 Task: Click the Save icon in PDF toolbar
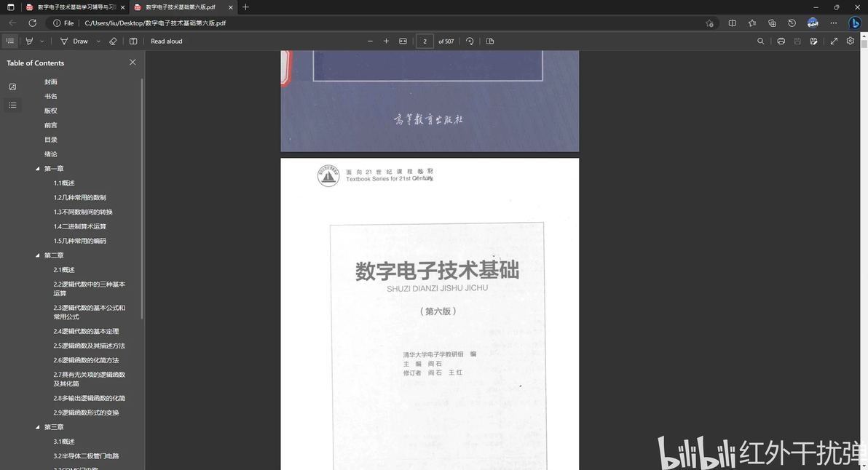click(797, 41)
